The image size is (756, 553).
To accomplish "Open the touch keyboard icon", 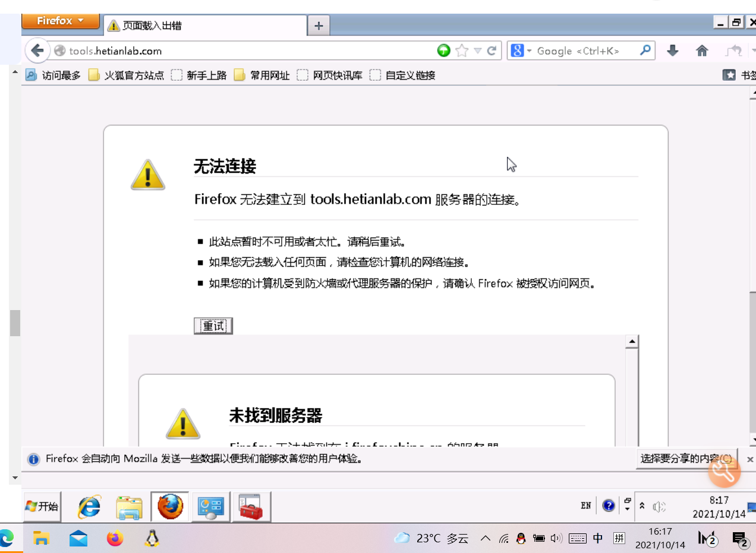I will (x=577, y=538).
